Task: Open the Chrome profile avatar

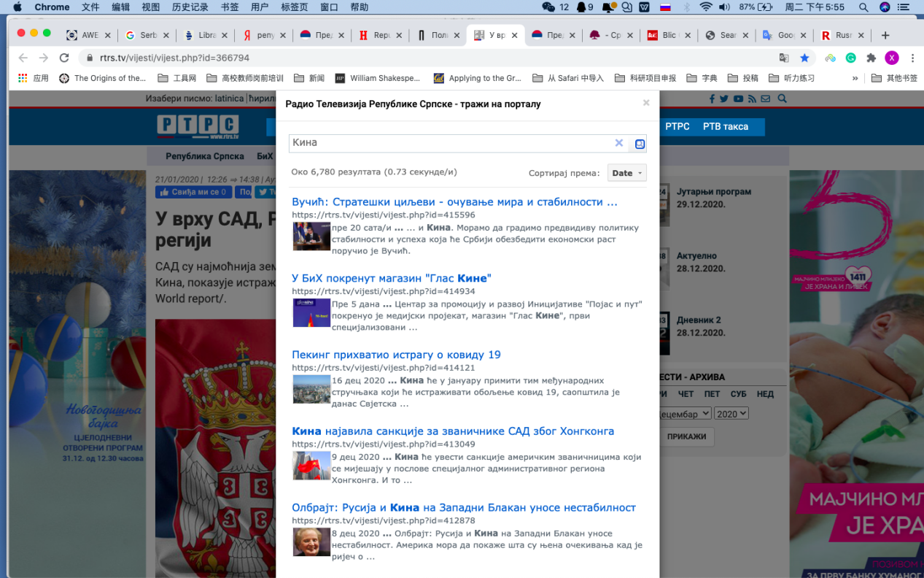Action: 891,58
